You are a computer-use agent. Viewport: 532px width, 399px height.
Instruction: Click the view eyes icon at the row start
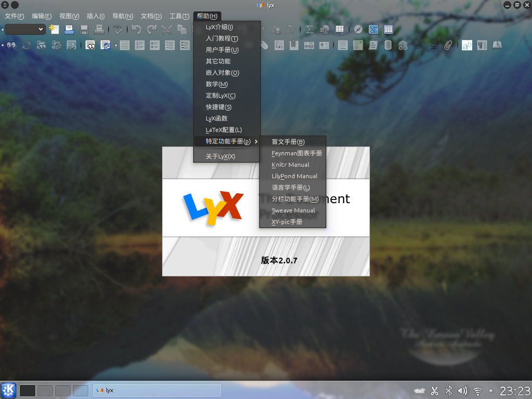coord(11,45)
